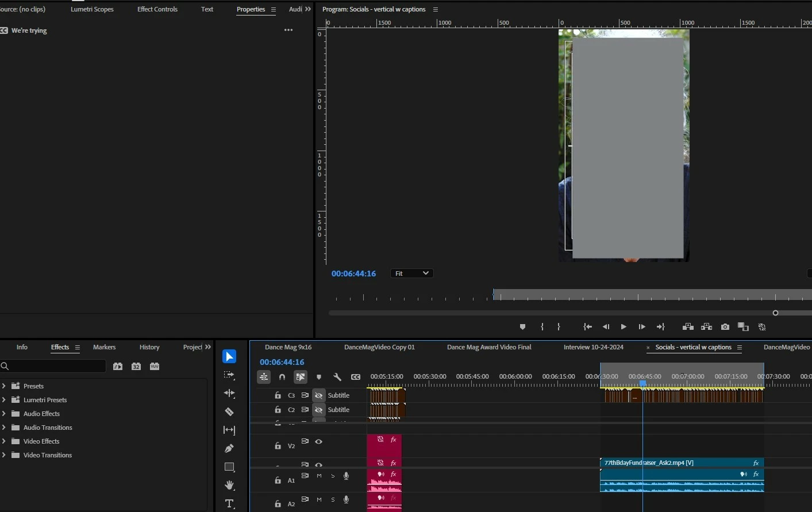The height and width of the screenshot is (512, 812).
Task: Select the Ripple Edit tool
Action: pyautogui.click(x=229, y=393)
